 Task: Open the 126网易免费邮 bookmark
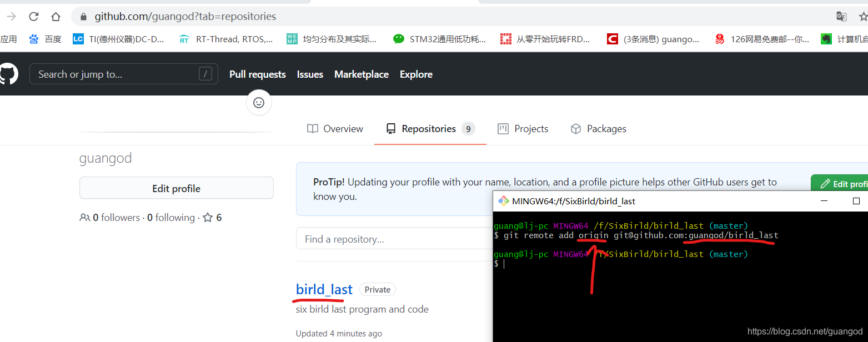[762, 39]
